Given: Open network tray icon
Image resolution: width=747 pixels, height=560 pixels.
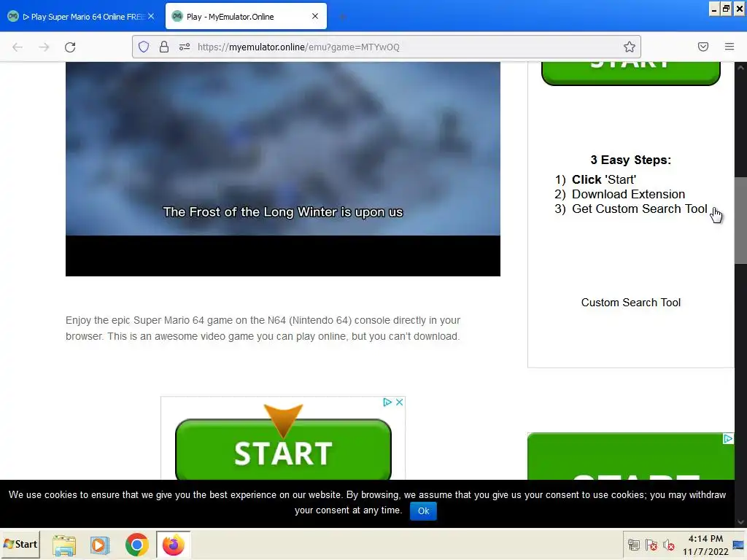Looking at the screenshot, I should [634, 545].
